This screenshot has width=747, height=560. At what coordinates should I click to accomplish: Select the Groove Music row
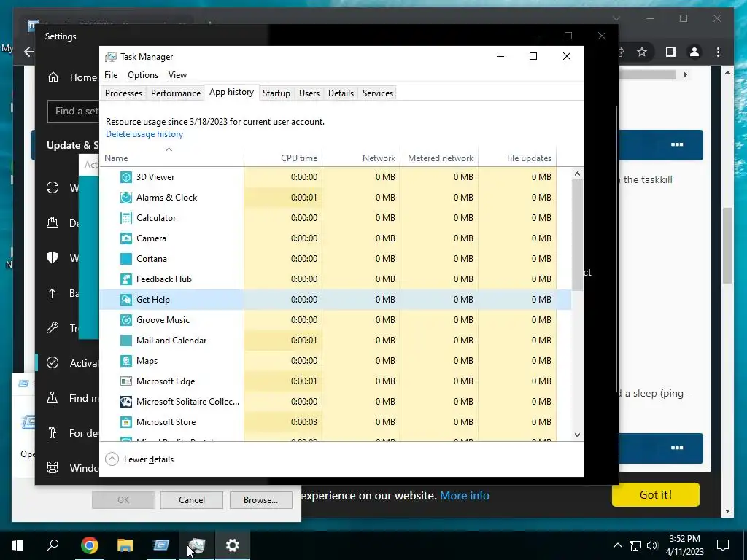(336, 320)
